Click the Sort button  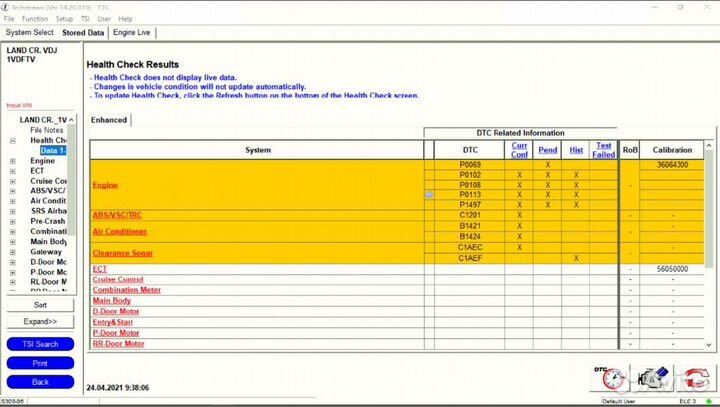point(40,305)
